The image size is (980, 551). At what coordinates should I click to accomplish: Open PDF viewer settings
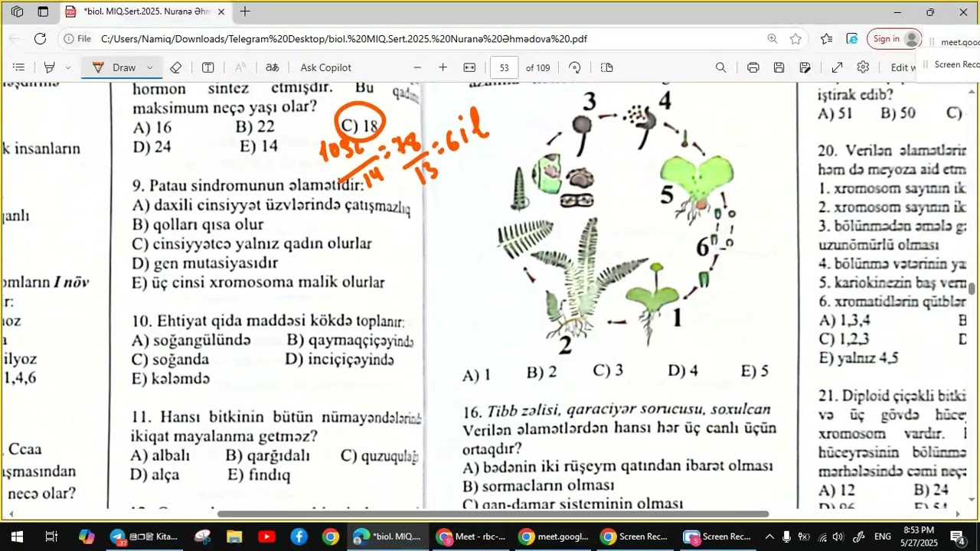click(863, 67)
